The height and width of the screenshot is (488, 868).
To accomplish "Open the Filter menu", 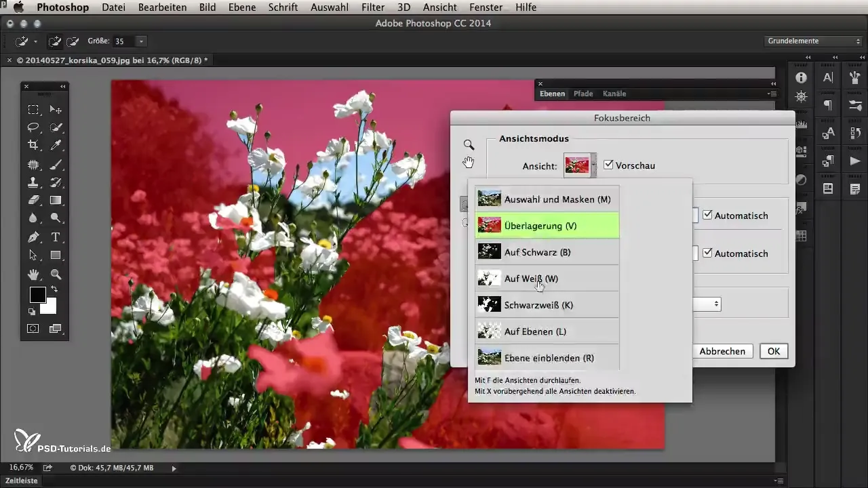I will click(373, 7).
